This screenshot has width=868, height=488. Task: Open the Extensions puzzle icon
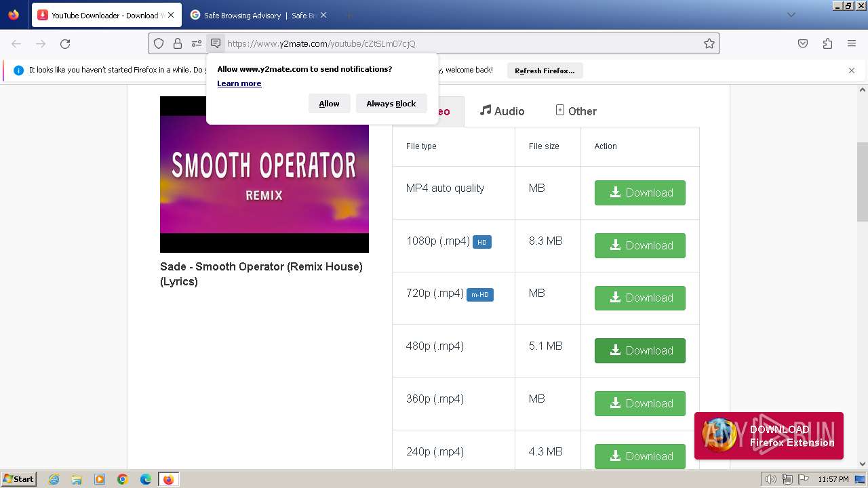[x=827, y=43]
